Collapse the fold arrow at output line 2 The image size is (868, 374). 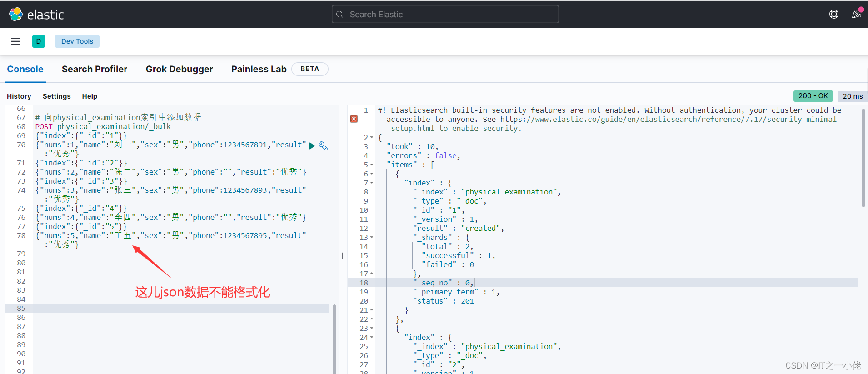[372, 137]
